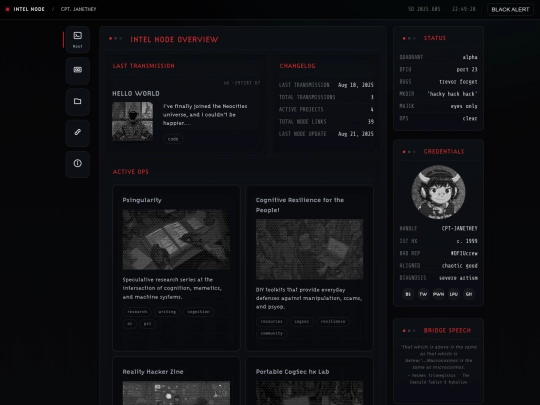The image size is (540, 405).
Task: Click the LPU social badge
Action: [x=454, y=294]
